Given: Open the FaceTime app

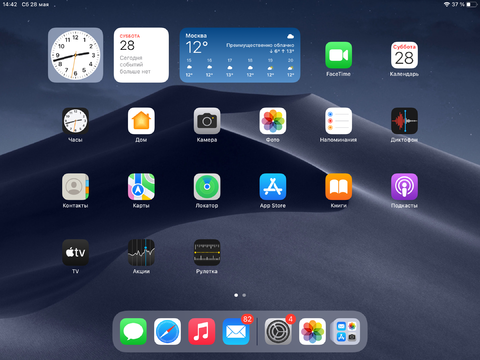Looking at the screenshot, I should coord(338,55).
